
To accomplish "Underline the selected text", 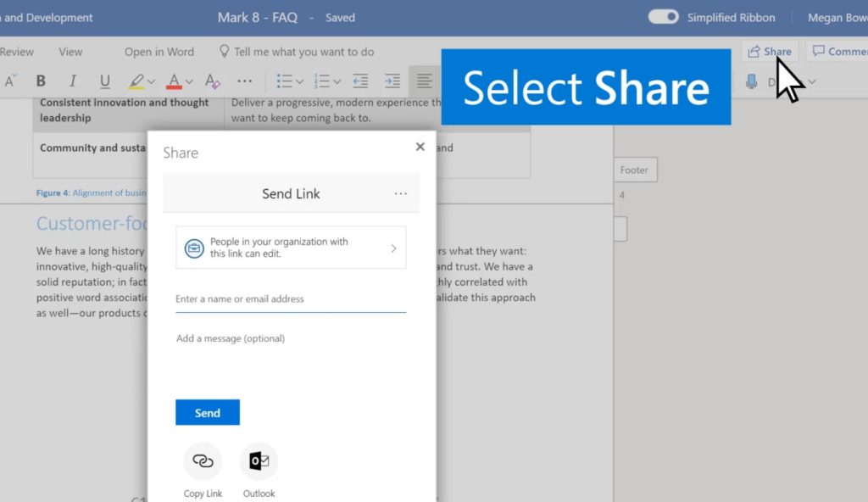I will pyautogui.click(x=103, y=81).
